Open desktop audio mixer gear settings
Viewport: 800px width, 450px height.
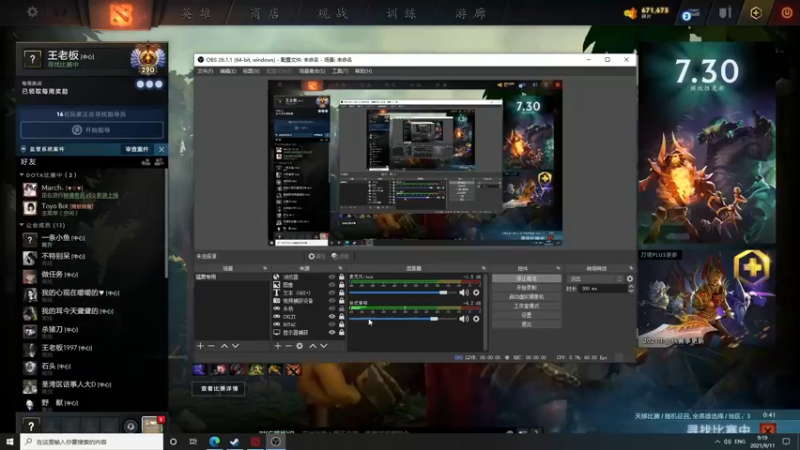tap(476, 319)
